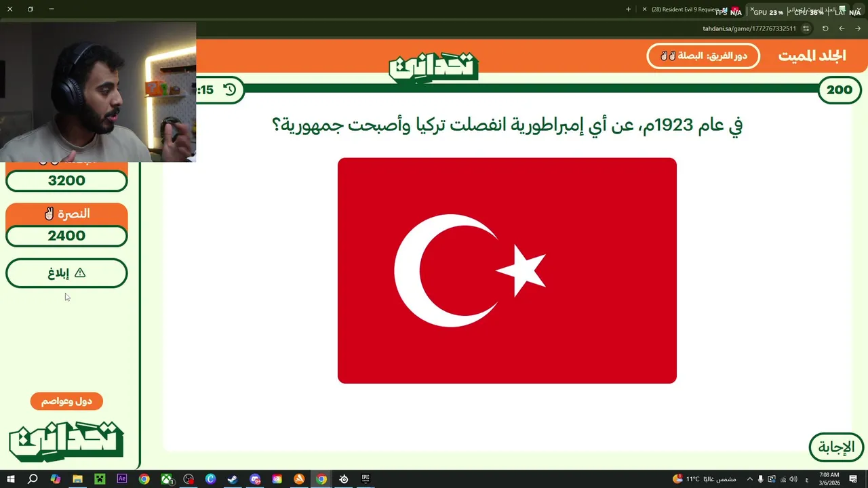Viewport: 868px width, 488px height.
Task: Open site settings icon beside the URL
Action: click(806, 28)
